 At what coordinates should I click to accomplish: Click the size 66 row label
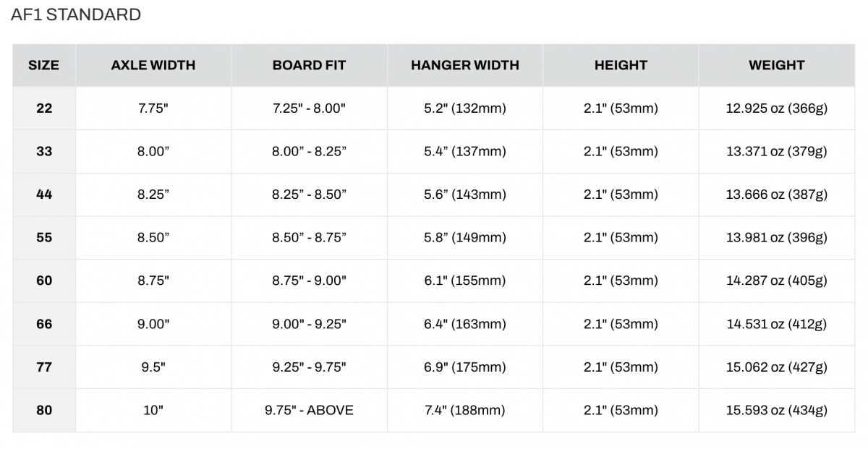pyautogui.click(x=44, y=324)
